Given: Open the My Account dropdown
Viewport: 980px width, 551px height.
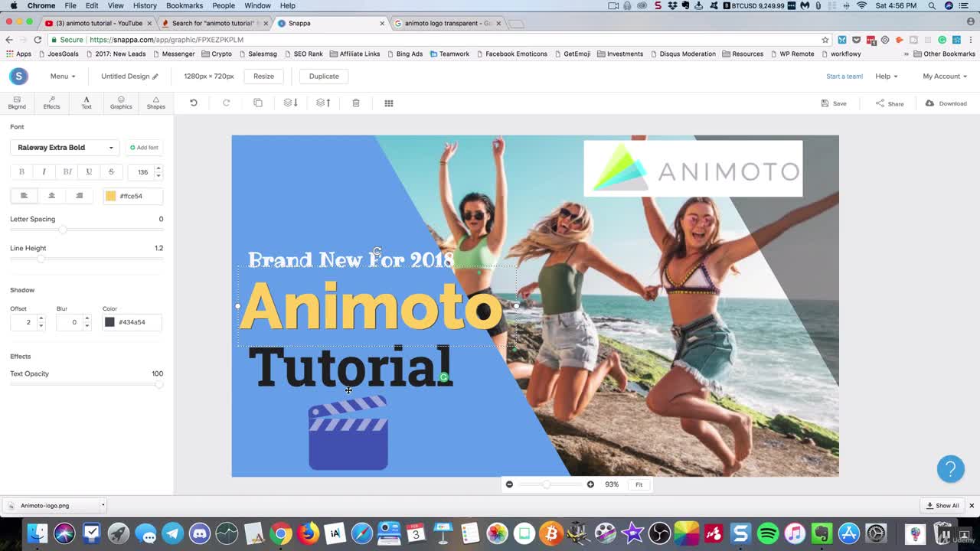Looking at the screenshot, I should (945, 77).
